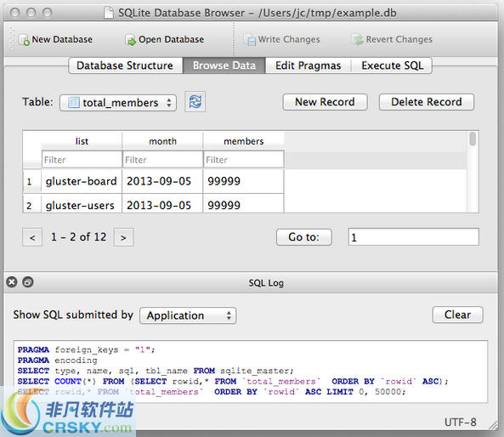The height and width of the screenshot is (437, 504).
Task: Click the table's vertical scrollbar handle
Action: [x=473, y=139]
